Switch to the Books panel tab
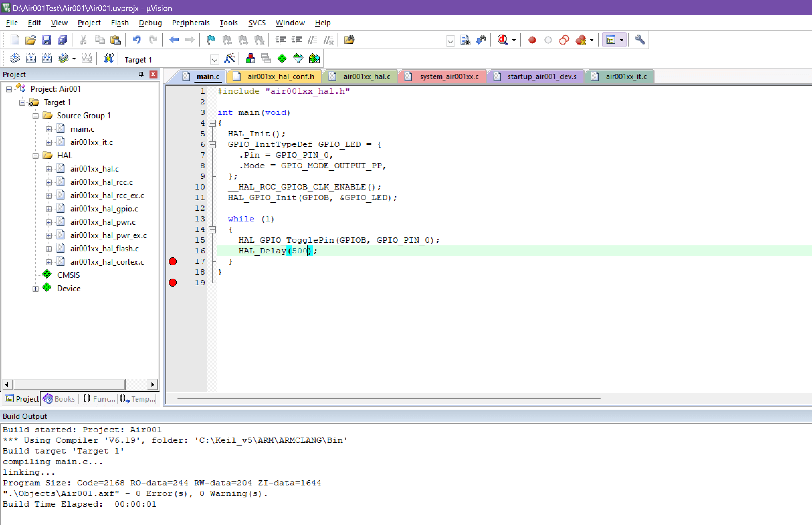This screenshot has height=525, width=812. (x=59, y=399)
